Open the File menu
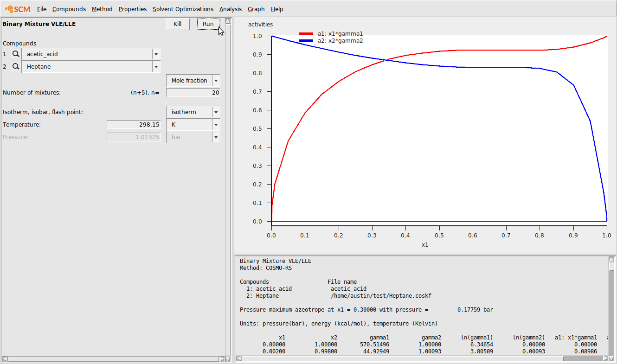The height and width of the screenshot is (364, 617). tap(42, 9)
